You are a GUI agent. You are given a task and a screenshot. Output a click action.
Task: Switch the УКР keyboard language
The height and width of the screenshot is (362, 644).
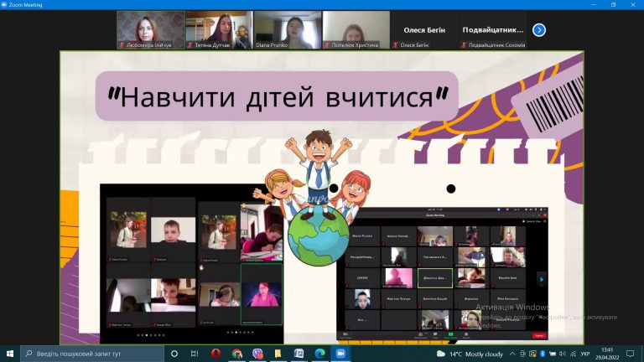585,354
